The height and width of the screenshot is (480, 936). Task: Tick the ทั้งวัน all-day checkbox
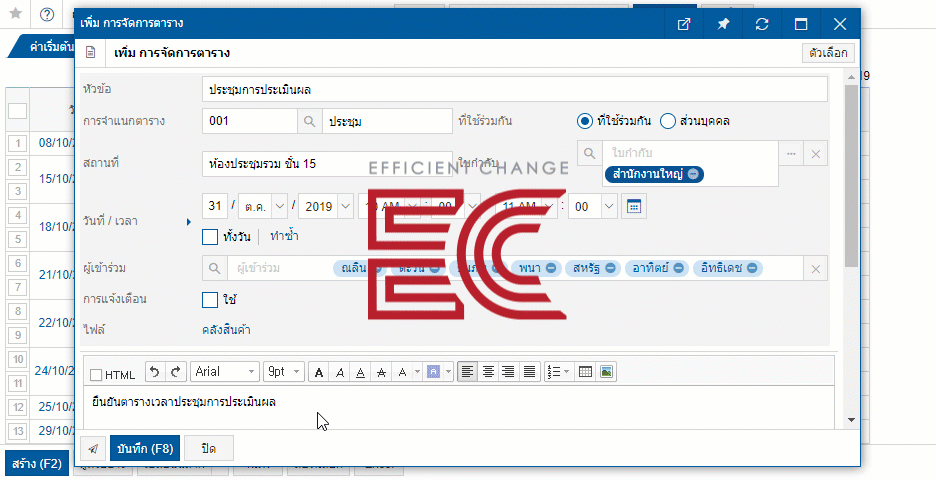point(210,237)
